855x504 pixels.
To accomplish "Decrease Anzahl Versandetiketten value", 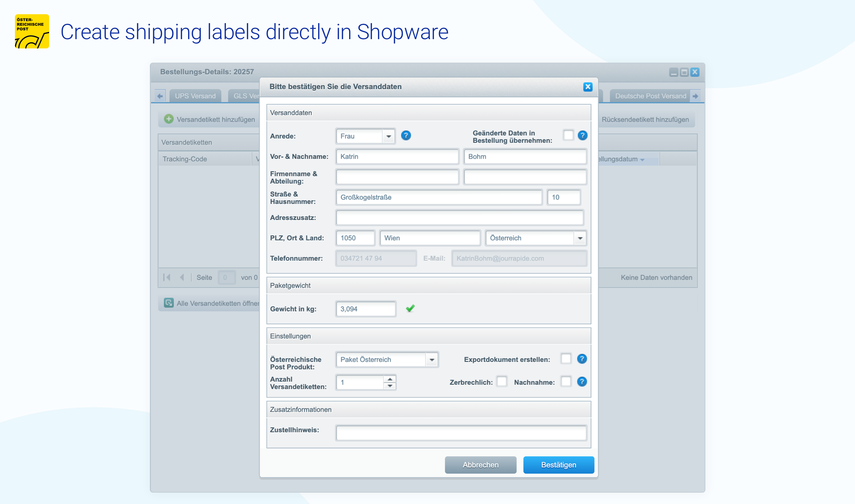I will (x=390, y=386).
